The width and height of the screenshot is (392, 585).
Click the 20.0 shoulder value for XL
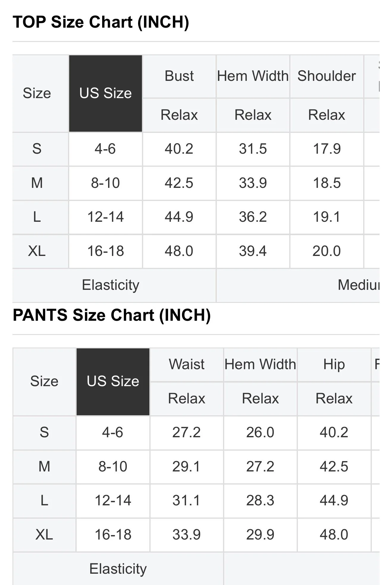327,251
